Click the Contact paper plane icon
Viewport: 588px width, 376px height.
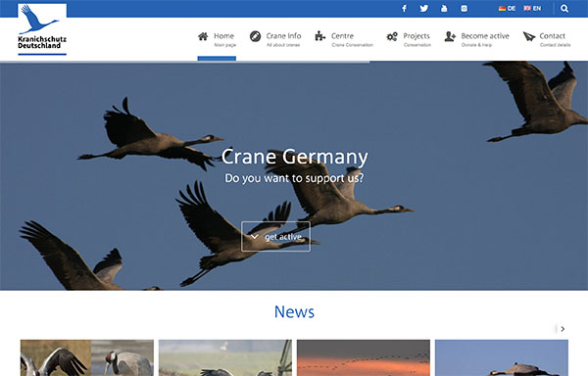(529, 36)
